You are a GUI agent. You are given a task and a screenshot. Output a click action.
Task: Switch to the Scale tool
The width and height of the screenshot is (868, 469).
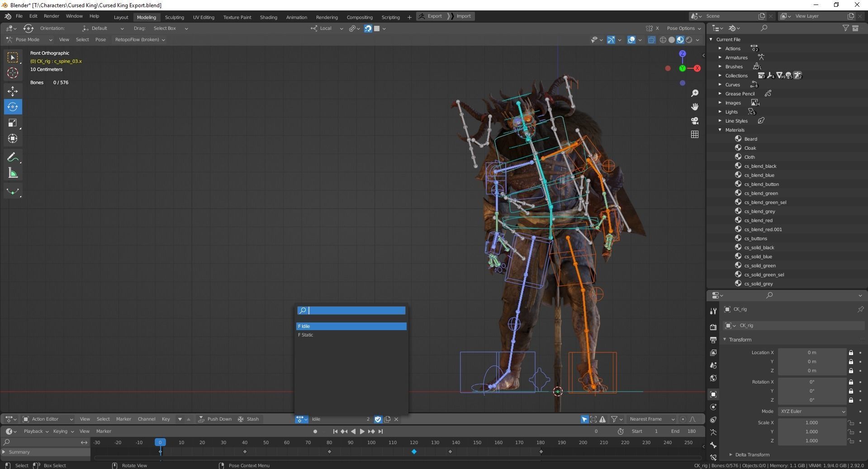coord(13,123)
